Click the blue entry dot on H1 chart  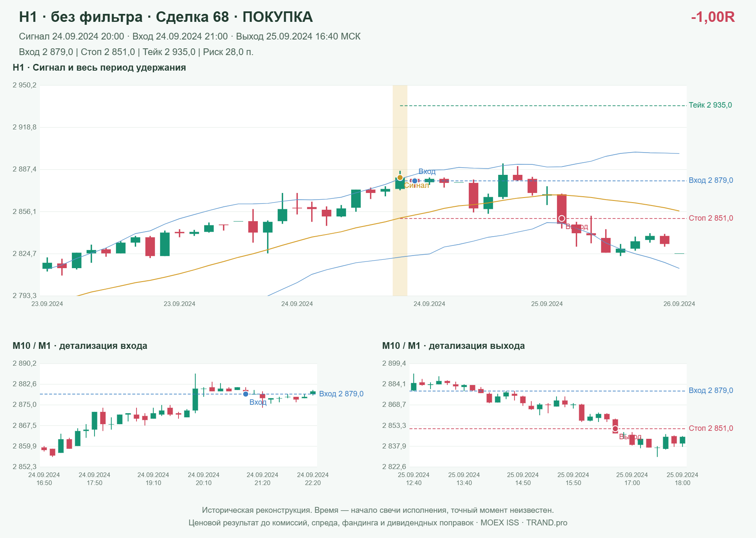(x=415, y=181)
